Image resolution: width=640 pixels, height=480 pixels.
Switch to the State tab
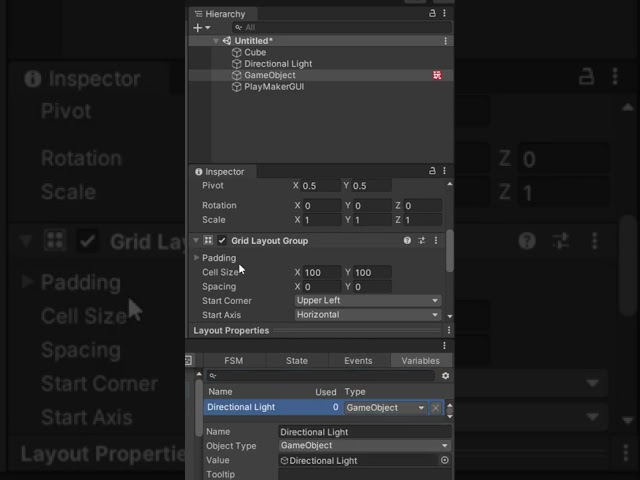pyautogui.click(x=297, y=361)
